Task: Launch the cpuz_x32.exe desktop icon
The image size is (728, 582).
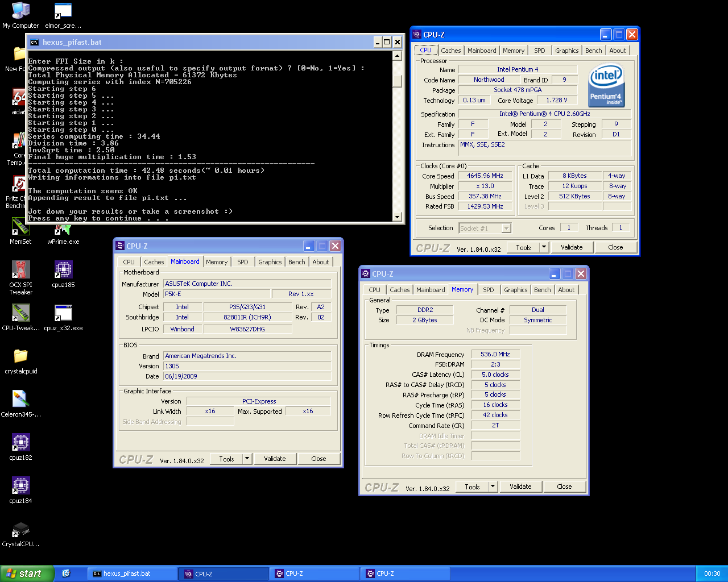Action: tap(63, 317)
